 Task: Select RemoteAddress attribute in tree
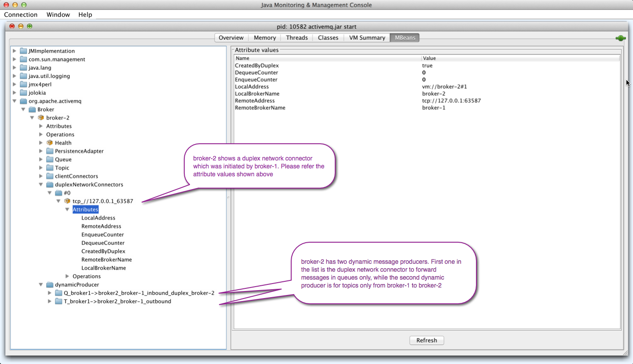(x=101, y=226)
